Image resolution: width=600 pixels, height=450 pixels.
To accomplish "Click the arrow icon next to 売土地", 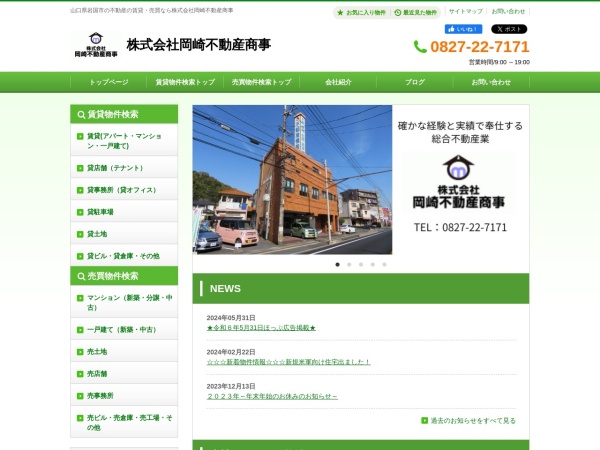I will tap(80, 352).
